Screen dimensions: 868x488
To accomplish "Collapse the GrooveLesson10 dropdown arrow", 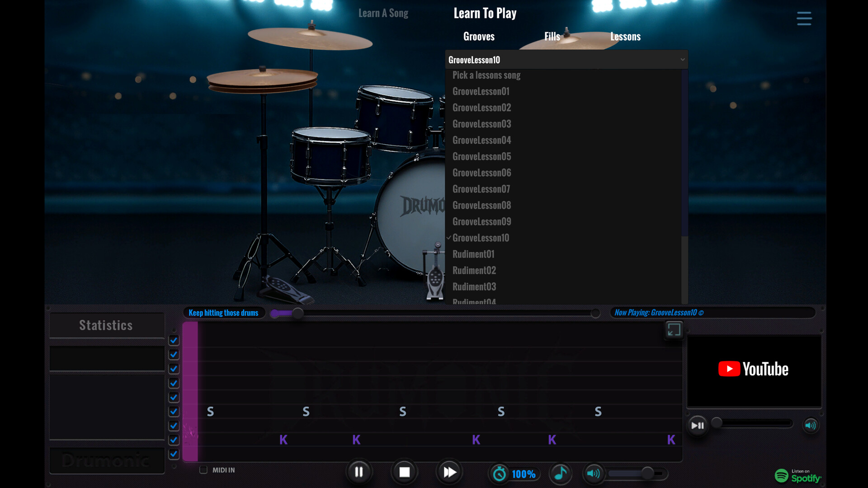I will [682, 60].
